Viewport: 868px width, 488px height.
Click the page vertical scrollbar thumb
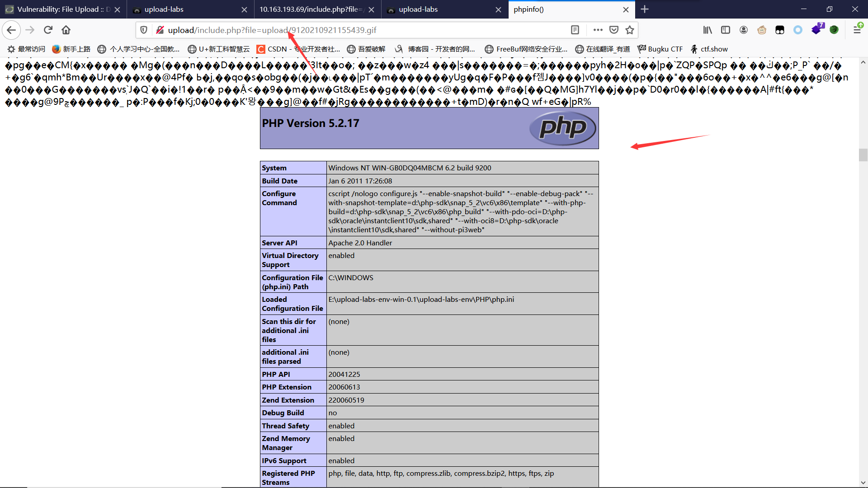863,155
